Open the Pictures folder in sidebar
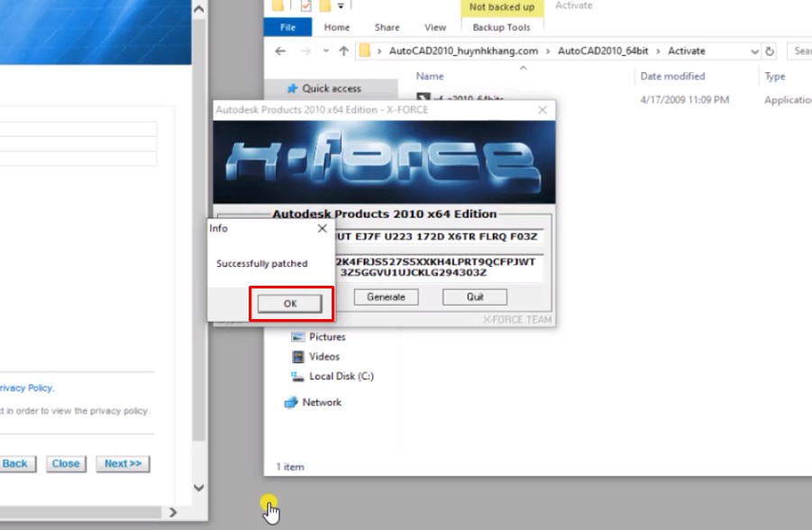This screenshot has width=812, height=530. (327, 336)
